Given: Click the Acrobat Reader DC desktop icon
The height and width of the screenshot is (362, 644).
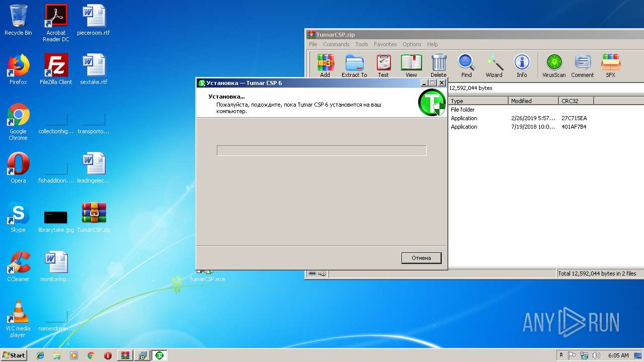Looking at the screenshot, I should 56,23.
